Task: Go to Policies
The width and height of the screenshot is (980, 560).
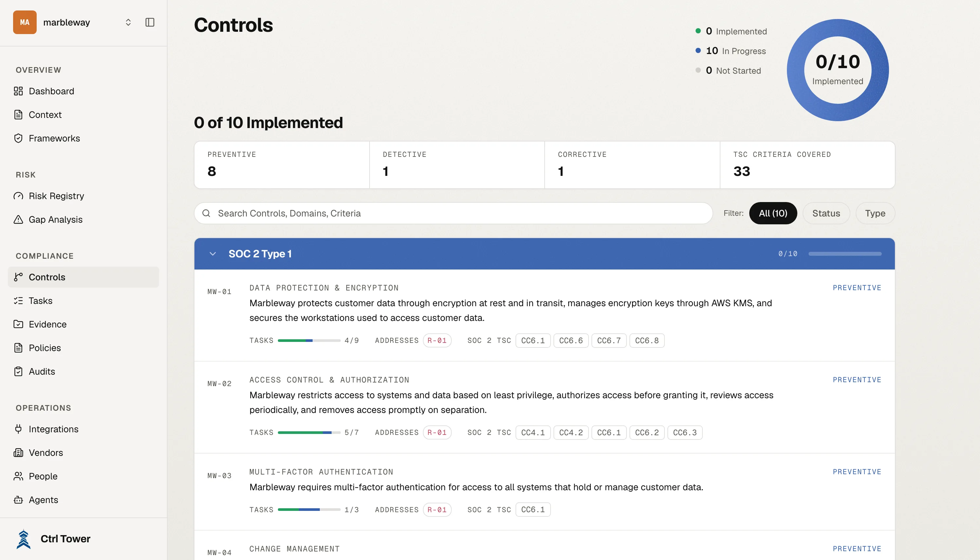Action: click(x=83, y=348)
